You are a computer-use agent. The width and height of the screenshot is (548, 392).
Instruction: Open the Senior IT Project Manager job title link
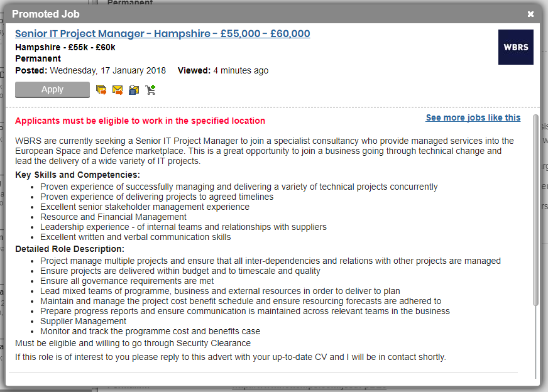162,34
